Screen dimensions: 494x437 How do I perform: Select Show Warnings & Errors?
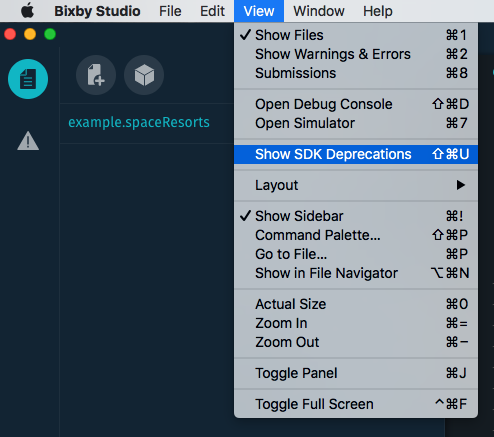[356, 54]
